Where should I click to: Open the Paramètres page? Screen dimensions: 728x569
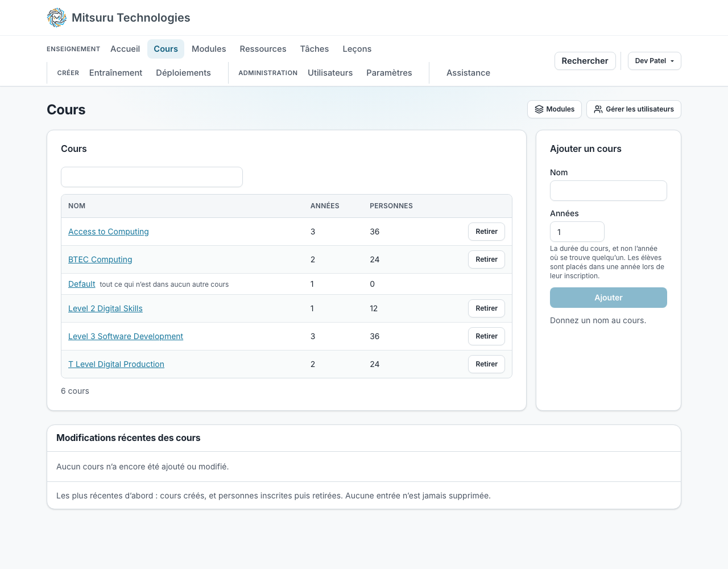[389, 73]
